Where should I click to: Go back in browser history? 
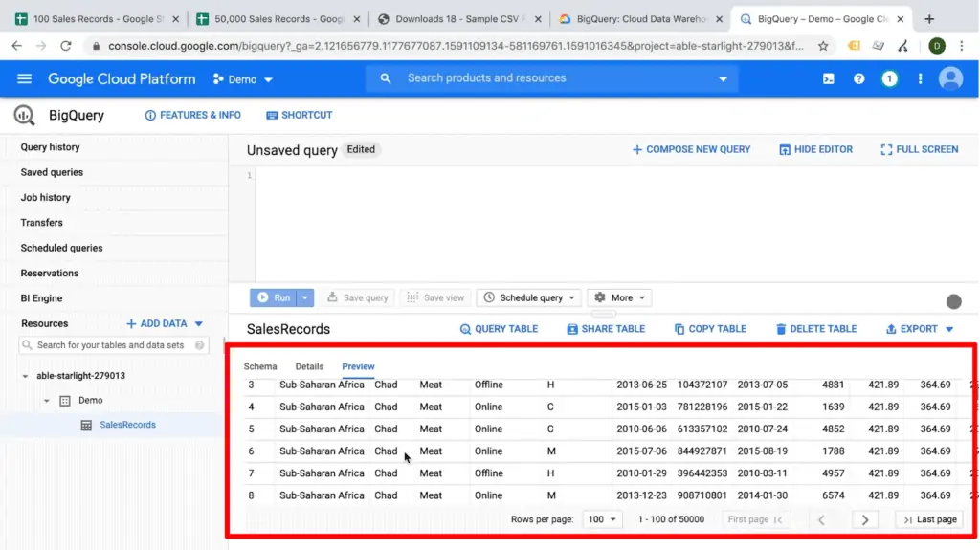(17, 46)
